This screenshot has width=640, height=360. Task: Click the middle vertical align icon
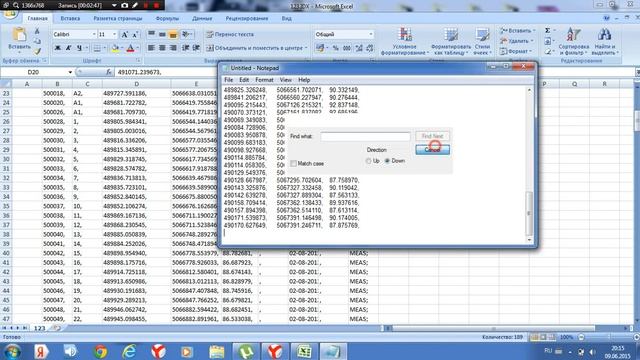tap(162, 34)
